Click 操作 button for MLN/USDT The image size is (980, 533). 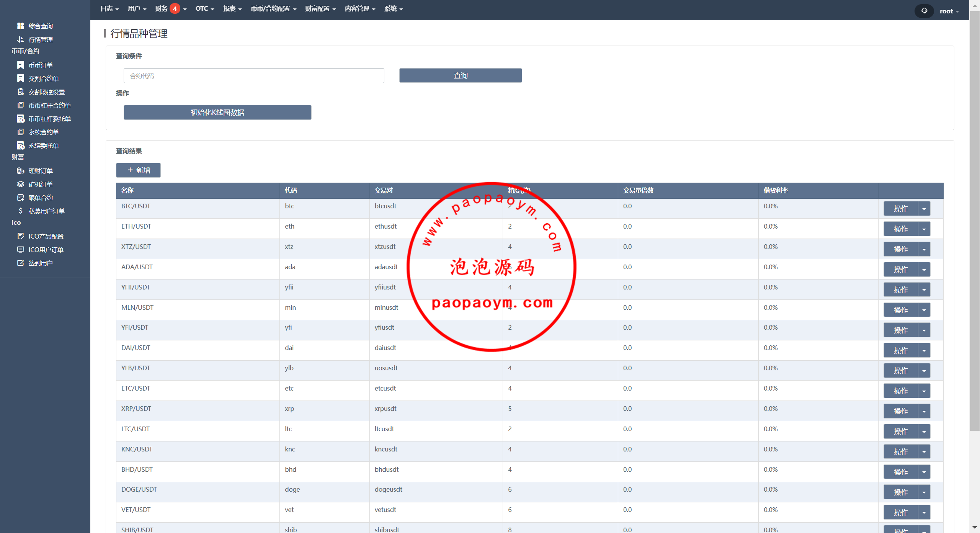click(901, 310)
